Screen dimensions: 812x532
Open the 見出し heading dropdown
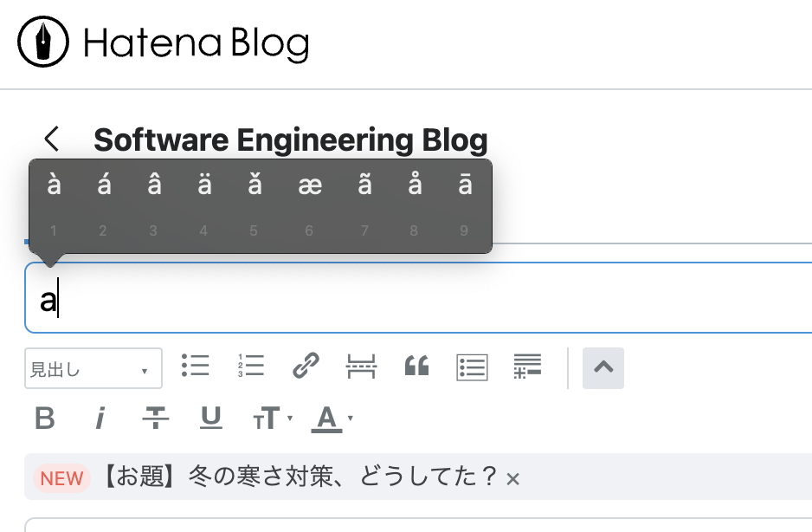(93, 369)
